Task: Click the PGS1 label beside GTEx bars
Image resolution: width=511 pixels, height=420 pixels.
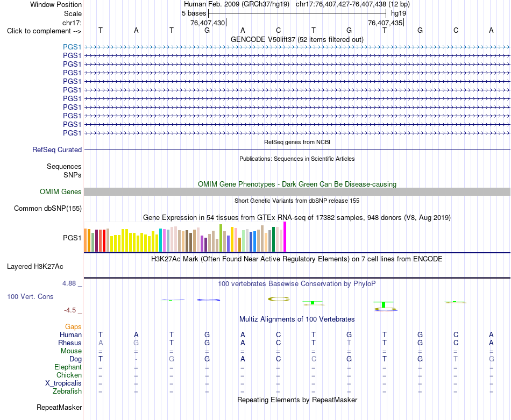Action: click(72, 238)
